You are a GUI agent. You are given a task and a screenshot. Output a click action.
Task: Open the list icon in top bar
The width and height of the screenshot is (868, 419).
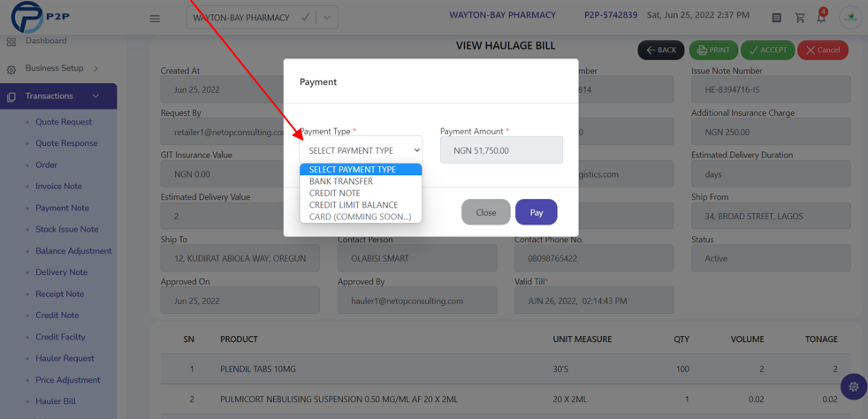(x=777, y=19)
